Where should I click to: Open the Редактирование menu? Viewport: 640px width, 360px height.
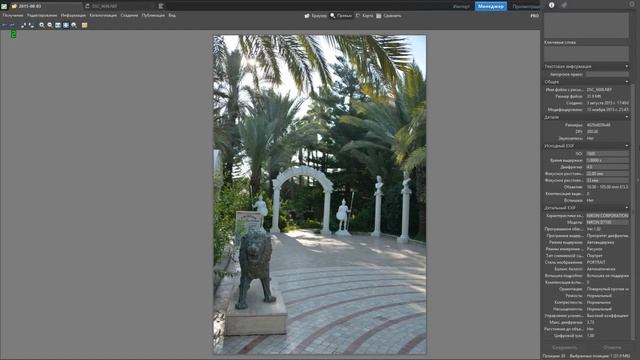click(x=42, y=15)
